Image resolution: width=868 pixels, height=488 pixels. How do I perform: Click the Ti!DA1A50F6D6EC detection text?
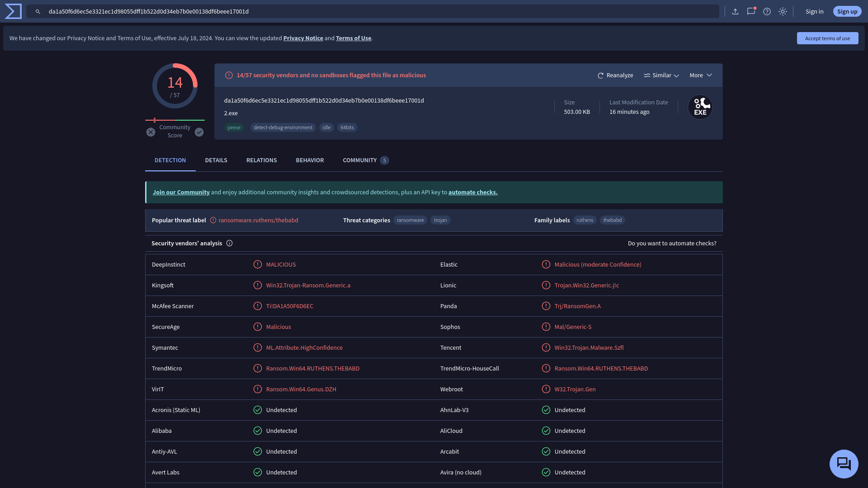[290, 306]
